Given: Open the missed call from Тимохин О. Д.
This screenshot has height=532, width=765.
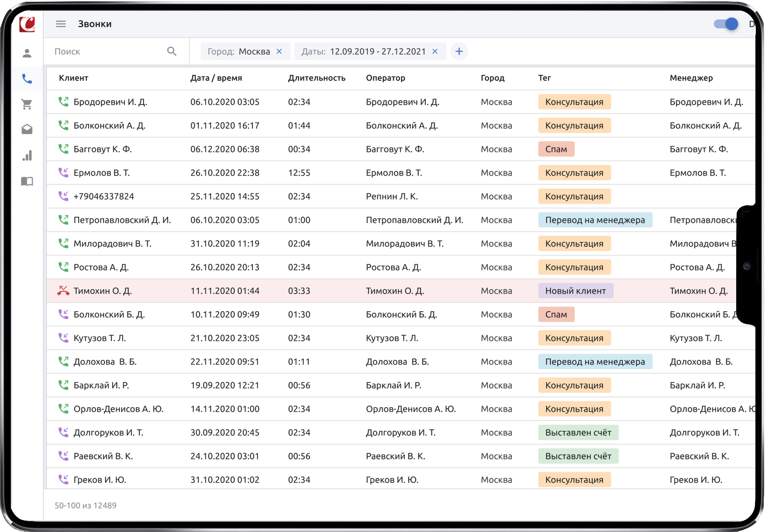Looking at the screenshot, I should point(103,291).
